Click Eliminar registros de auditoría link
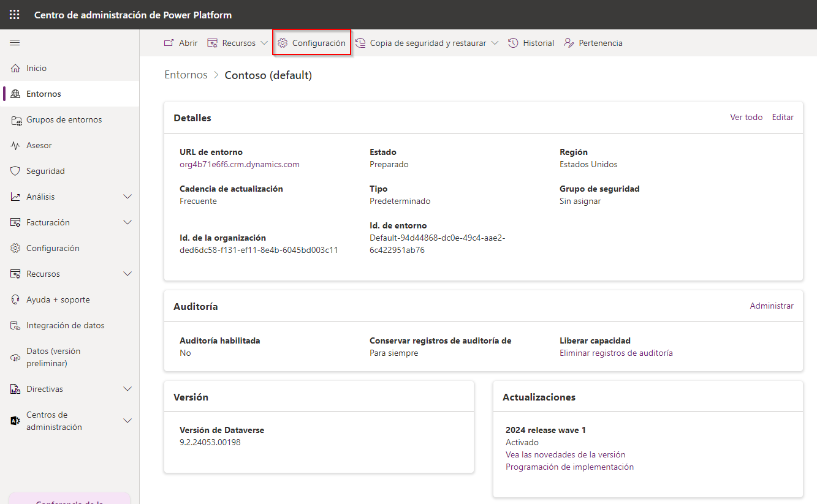 (x=616, y=353)
